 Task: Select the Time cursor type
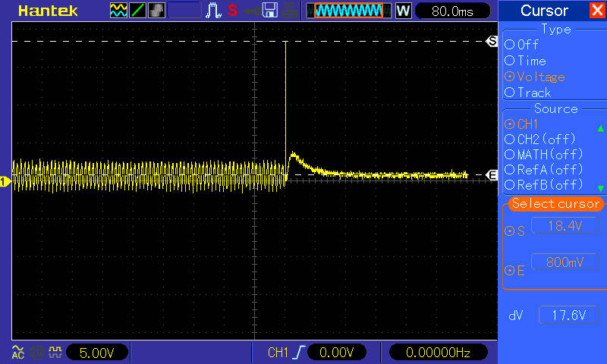coord(509,61)
